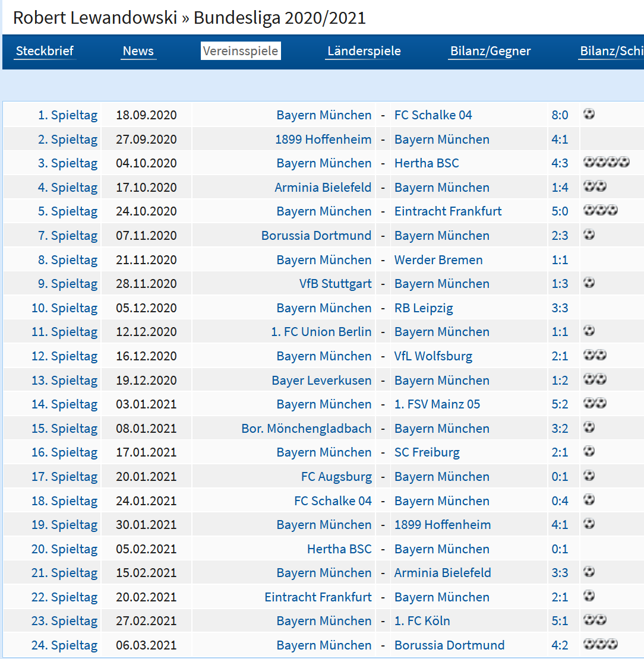Click the goal icon in the 19. Spieltag row
Screen dimensions: 644x659
[589, 524]
